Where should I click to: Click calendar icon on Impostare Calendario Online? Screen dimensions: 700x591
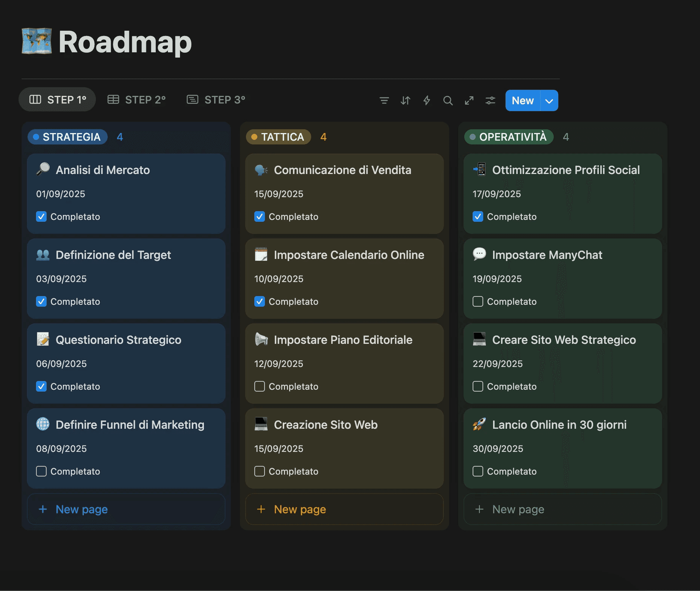click(261, 254)
